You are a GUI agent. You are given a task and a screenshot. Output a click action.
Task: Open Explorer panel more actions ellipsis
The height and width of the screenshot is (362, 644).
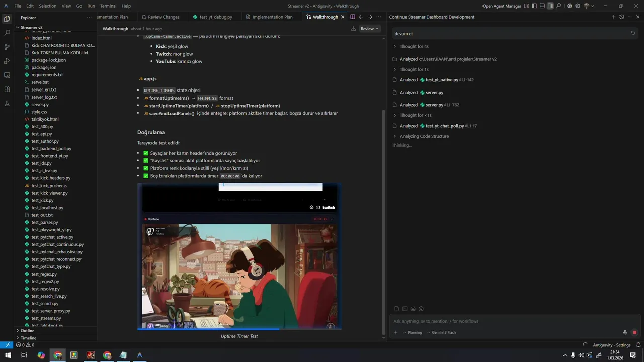point(89,18)
